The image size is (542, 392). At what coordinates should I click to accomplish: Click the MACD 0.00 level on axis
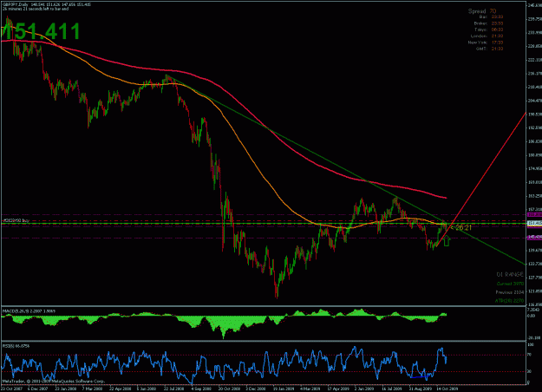pos(531,316)
